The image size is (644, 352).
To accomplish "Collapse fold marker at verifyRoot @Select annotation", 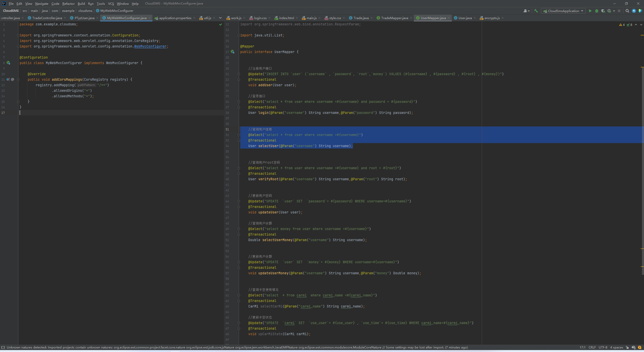I will tap(239, 168).
